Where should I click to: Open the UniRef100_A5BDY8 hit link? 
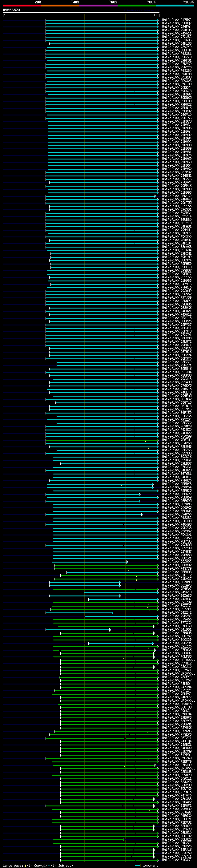(176, 484)
